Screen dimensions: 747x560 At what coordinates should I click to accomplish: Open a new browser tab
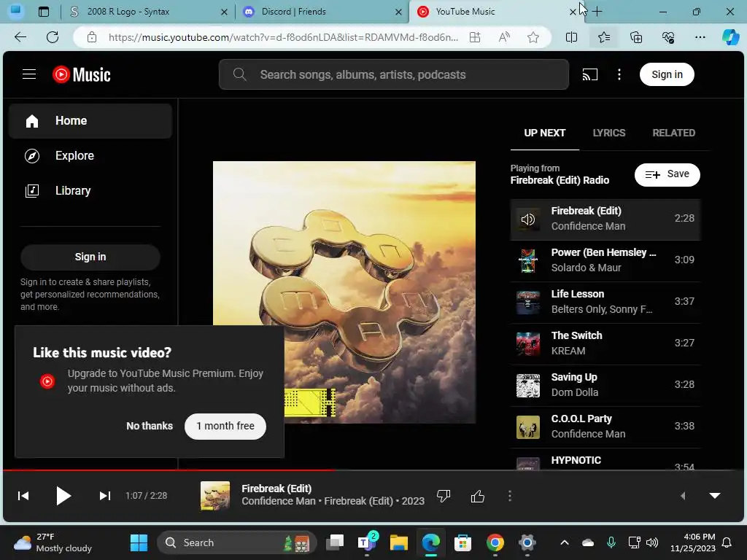pyautogui.click(x=597, y=12)
